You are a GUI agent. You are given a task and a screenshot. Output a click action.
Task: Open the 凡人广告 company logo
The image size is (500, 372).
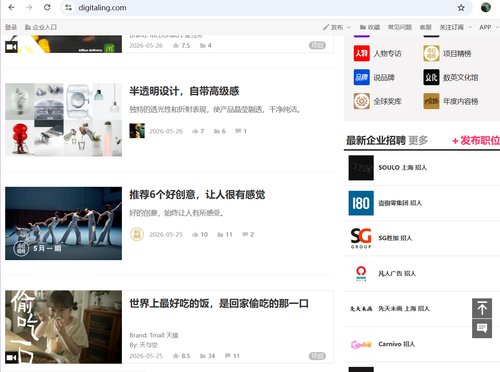[361, 274]
